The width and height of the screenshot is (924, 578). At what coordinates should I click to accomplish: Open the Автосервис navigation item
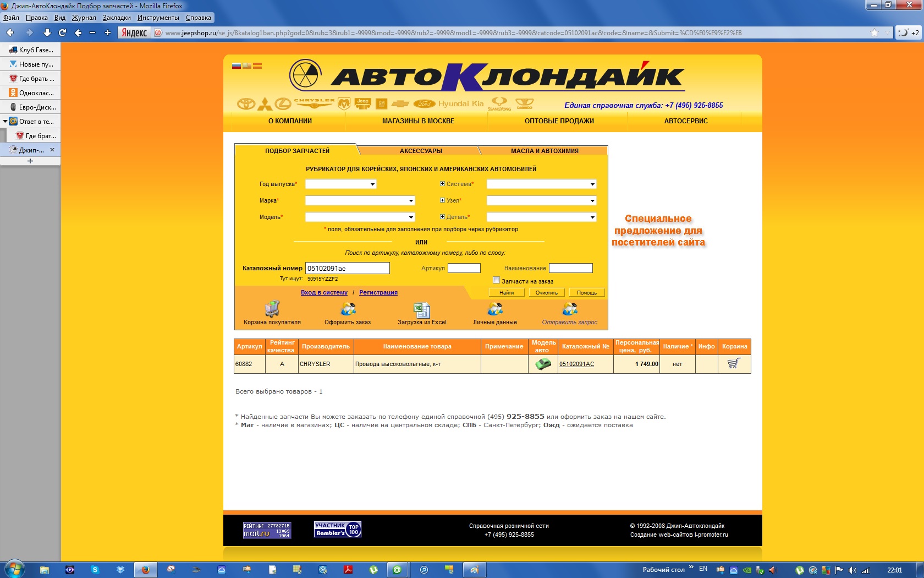[x=686, y=121]
